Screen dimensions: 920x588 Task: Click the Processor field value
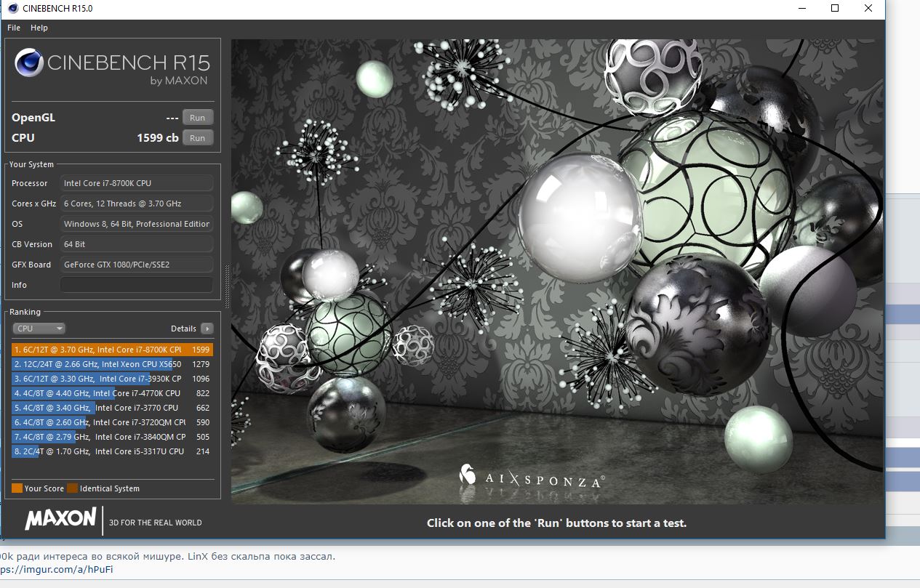[x=137, y=183]
